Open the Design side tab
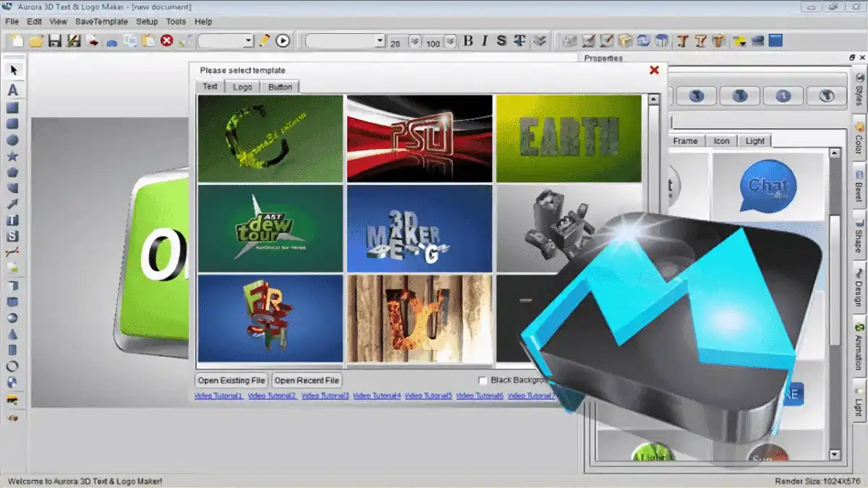868x488 pixels. click(859, 286)
